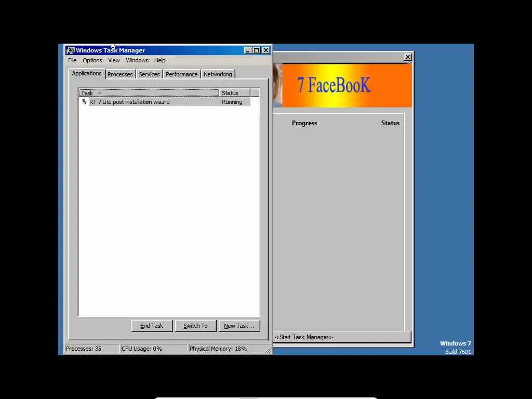Click the Progress column label in wizard
The height and width of the screenshot is (399, 532).
(x=304, y=123)
